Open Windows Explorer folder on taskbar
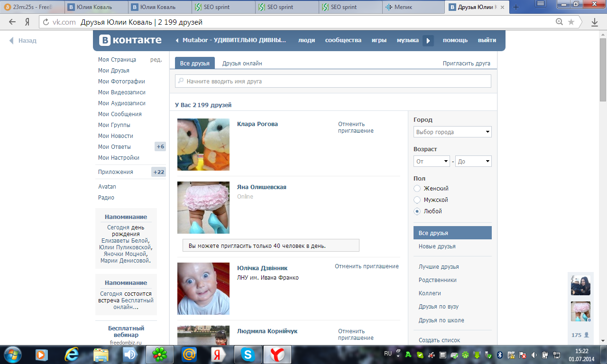This screenshot has width=607, height=364. pyautogui.click(x=101, y=354)
